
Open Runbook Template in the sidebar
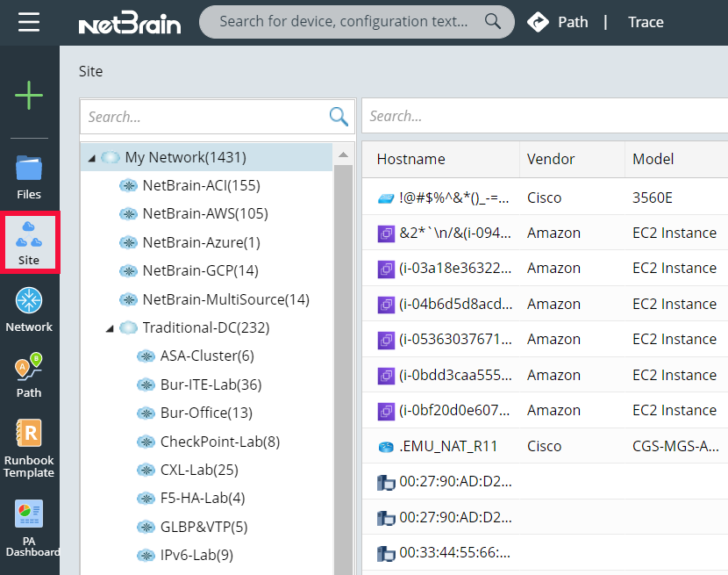(29, 449)
